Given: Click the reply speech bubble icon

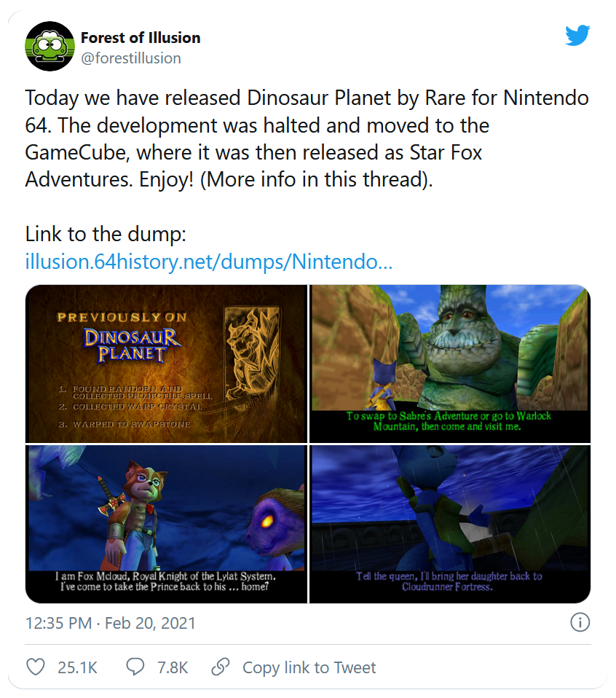Looking at the screenshot, I should pos(135,667).
